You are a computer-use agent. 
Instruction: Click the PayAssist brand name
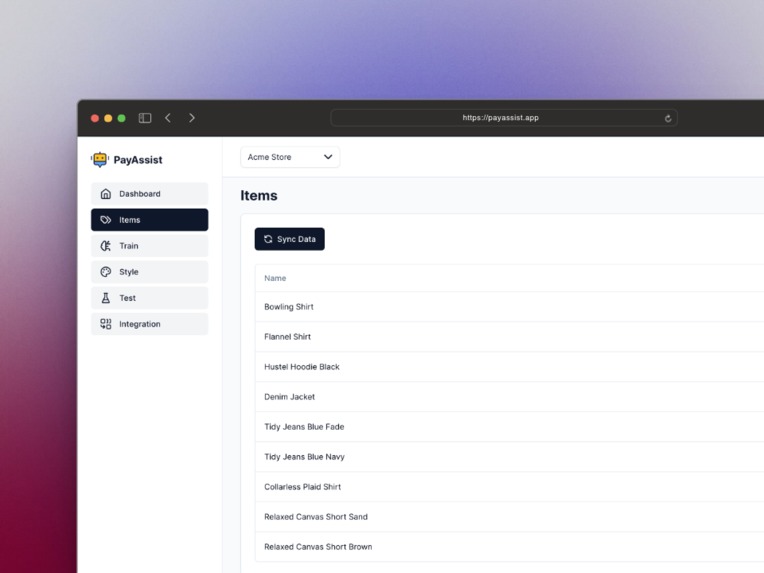click(x=138, y=160)
